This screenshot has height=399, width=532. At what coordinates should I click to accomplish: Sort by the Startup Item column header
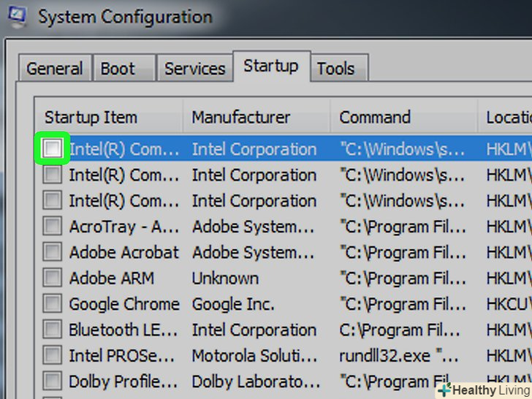(x=91, y=118)
